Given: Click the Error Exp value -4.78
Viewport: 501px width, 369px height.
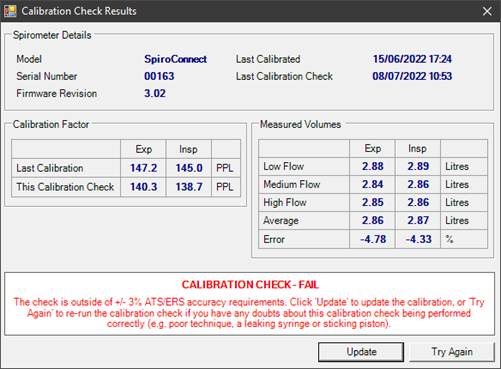Looking at the screenshot, I should pos(373,239).
